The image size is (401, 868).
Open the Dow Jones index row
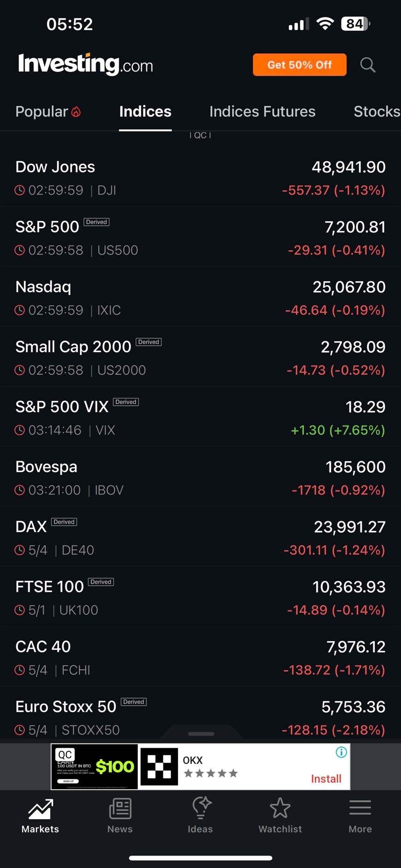tap(200, 177)
